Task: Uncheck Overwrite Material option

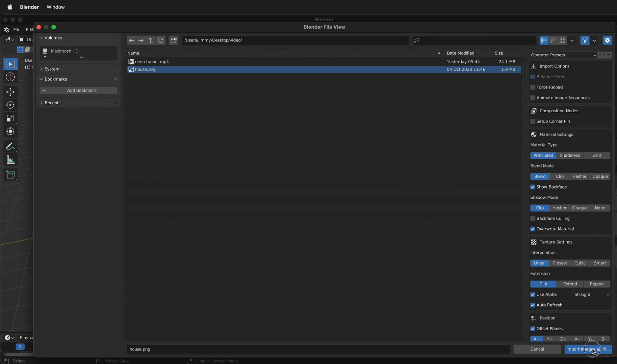Action: pyautogui.click(x=533, y=229)
